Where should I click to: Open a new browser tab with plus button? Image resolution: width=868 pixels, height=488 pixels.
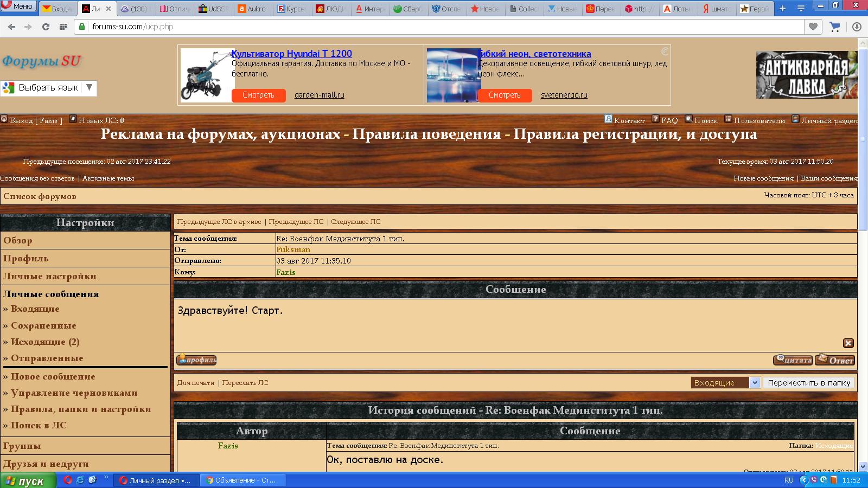782,8
